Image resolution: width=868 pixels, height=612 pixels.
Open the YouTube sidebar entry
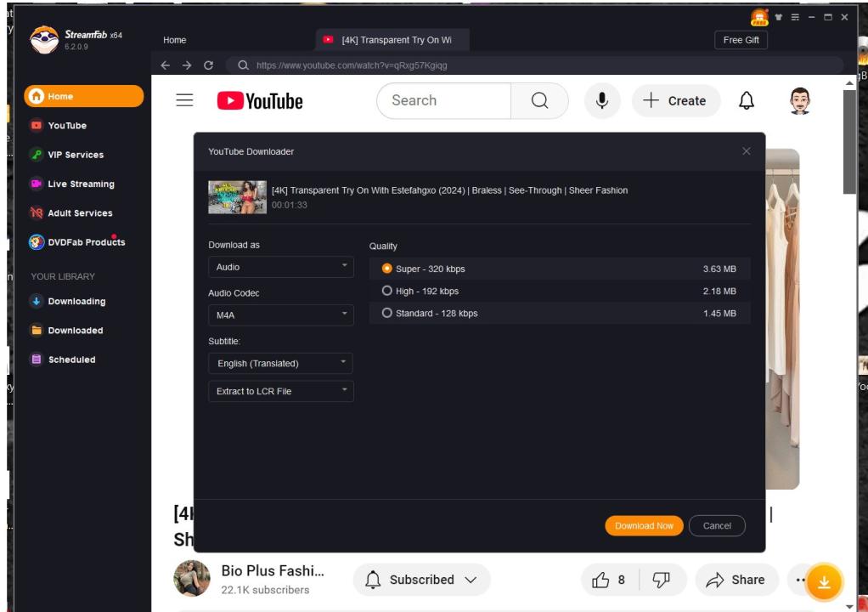pyautogui.click(x=67, y=126)
